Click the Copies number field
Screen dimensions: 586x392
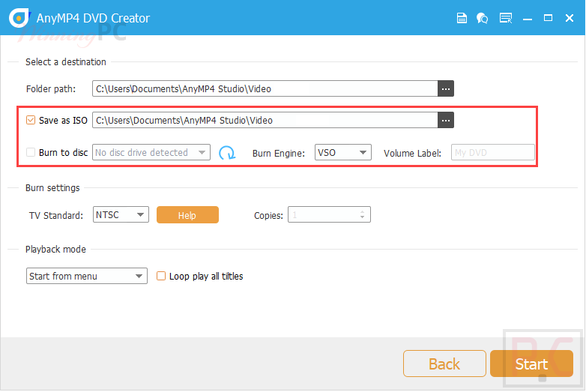point(329,214)
